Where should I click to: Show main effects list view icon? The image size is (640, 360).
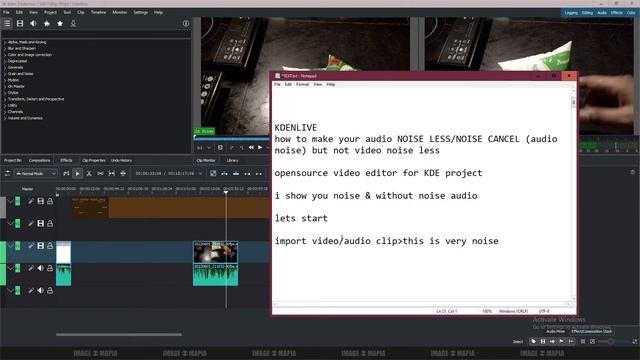7,24
